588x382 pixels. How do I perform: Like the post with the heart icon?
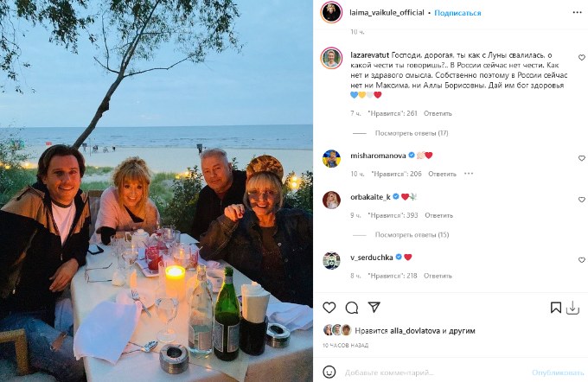click(329, 308)
